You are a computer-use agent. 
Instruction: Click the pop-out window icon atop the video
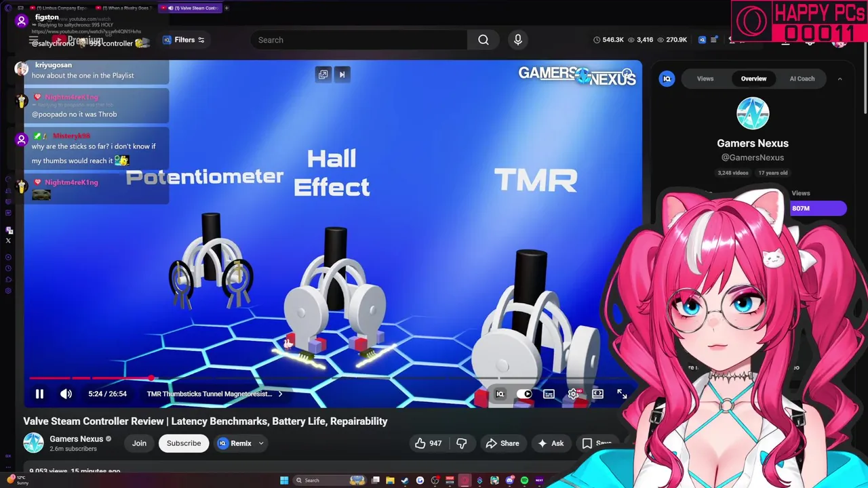coord(323,75)
